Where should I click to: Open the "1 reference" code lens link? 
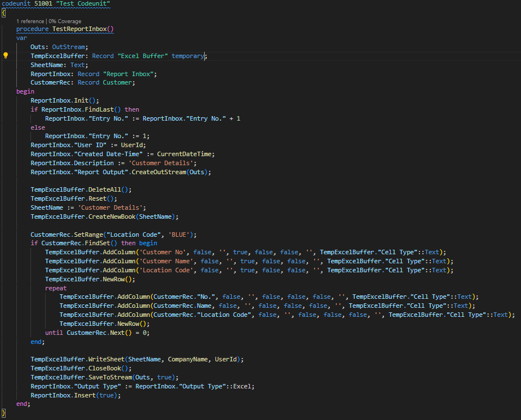[x=31, y=21]
